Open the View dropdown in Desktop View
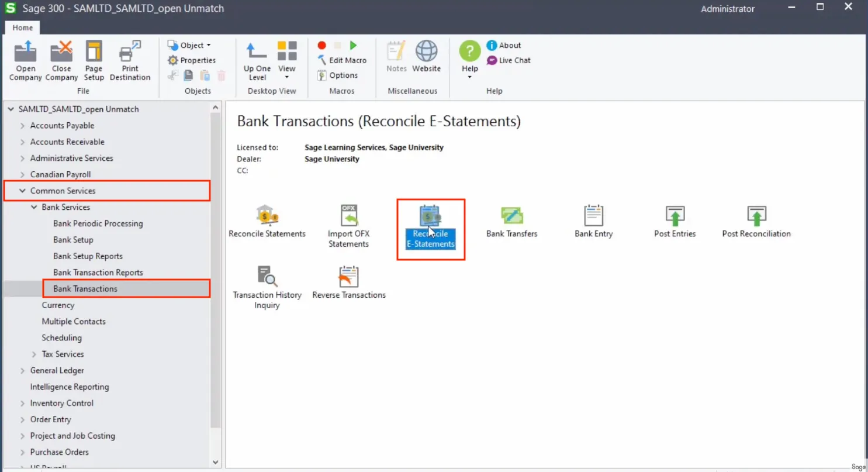 click(287, 61)
